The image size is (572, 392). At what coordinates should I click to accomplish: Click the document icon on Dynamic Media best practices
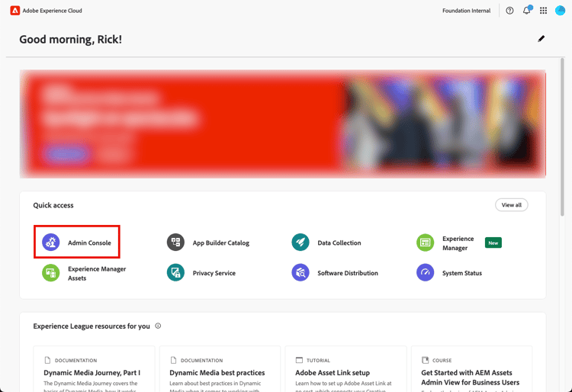point(173,360)
